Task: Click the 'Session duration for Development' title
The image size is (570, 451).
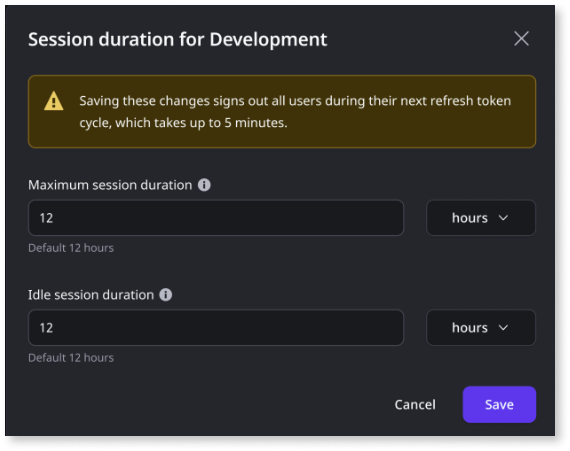Action: pyautogui.click(x=177, y=39)
